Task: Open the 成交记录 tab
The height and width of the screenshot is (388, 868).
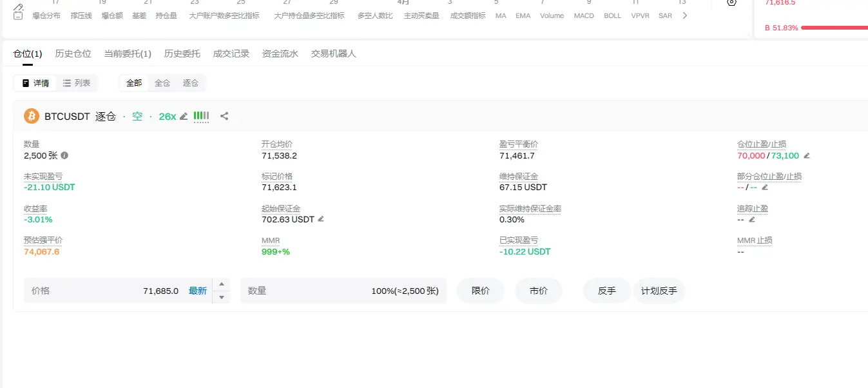Action: click(231, 53)
